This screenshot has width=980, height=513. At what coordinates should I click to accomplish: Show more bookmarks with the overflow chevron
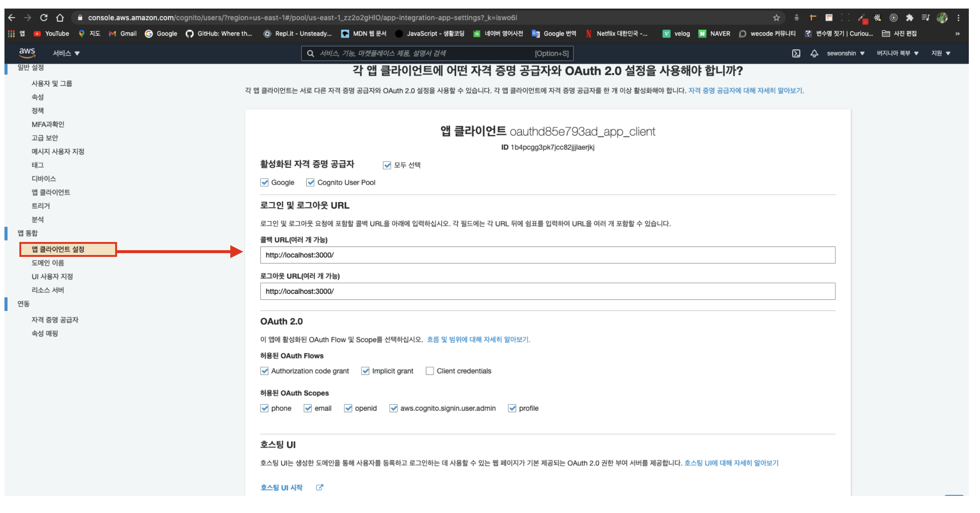[x=958, y=34]
